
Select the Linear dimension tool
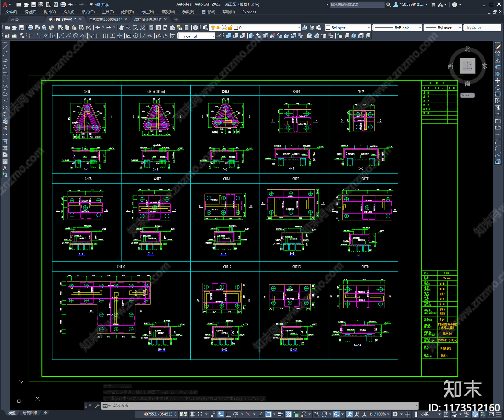pyautogui.click(x=31, y=36)
